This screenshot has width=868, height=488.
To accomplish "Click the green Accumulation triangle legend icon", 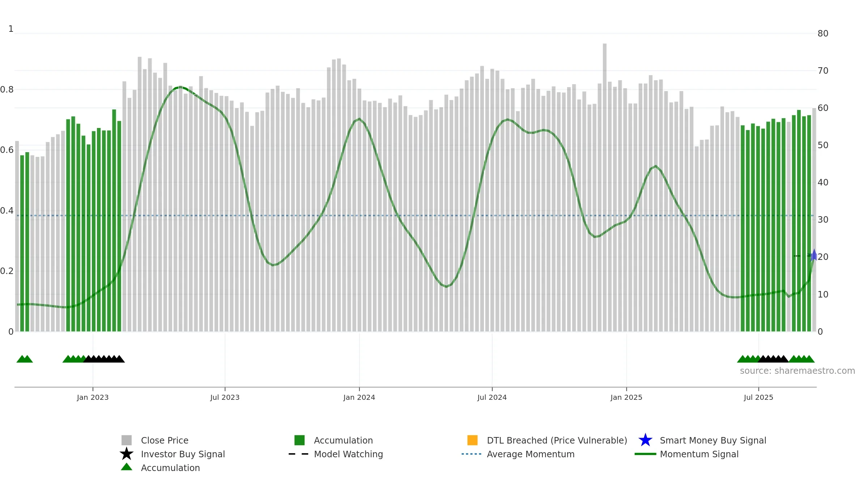I will coord(127,467).
